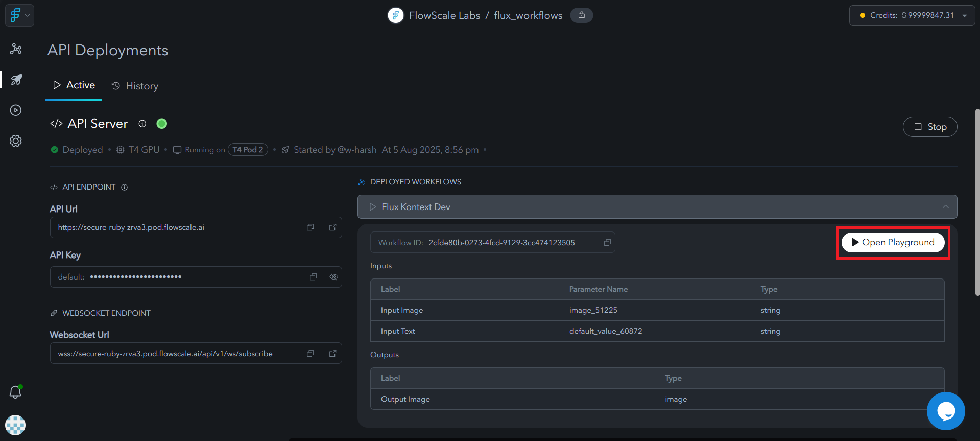Screen dimensions: 980x441
Task: Open the notifications bell
Action: click(16, 392)
